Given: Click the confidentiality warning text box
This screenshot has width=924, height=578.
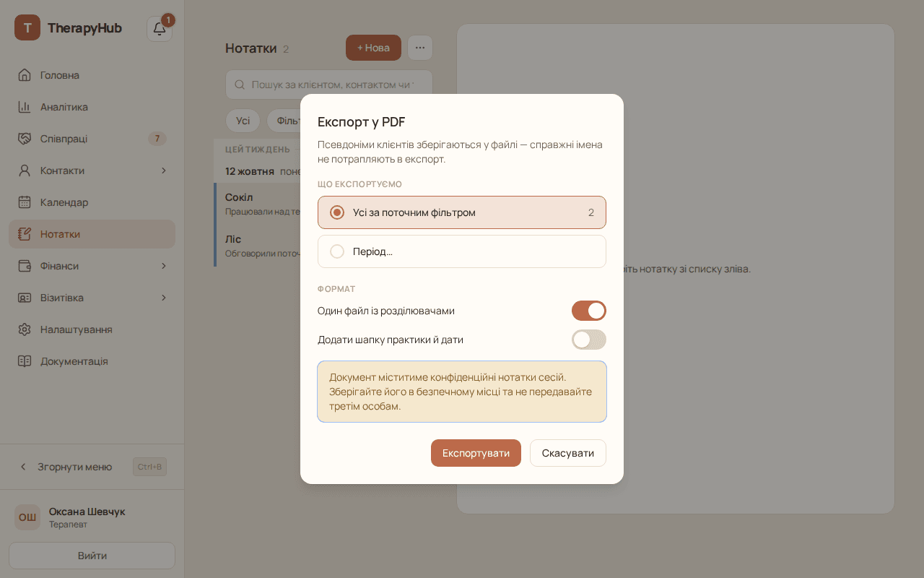Looking at the screenshot, I should pyautogui.click(x=462, y=392).
